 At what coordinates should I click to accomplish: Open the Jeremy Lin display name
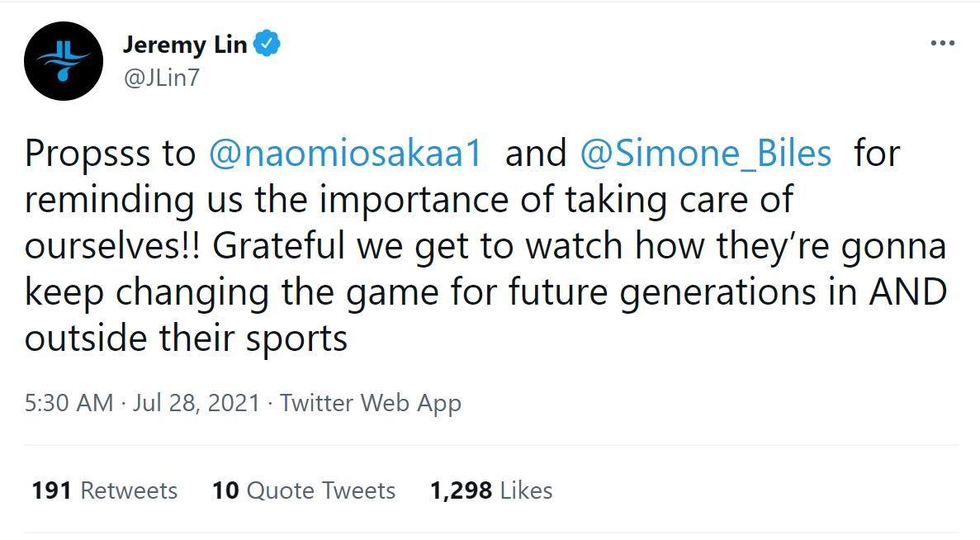tap(185, 45)
